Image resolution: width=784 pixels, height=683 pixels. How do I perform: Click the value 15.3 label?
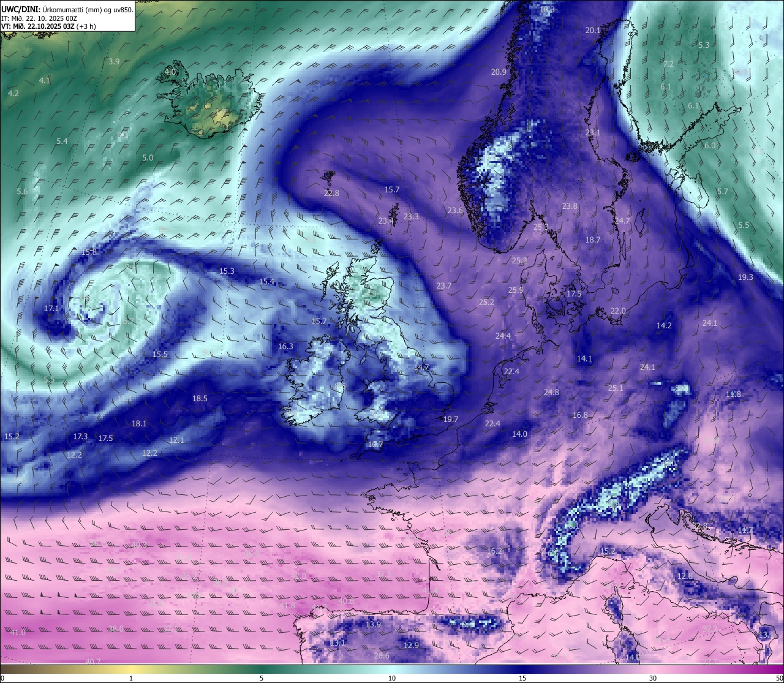pyautogui.click(x=227, y=271)
